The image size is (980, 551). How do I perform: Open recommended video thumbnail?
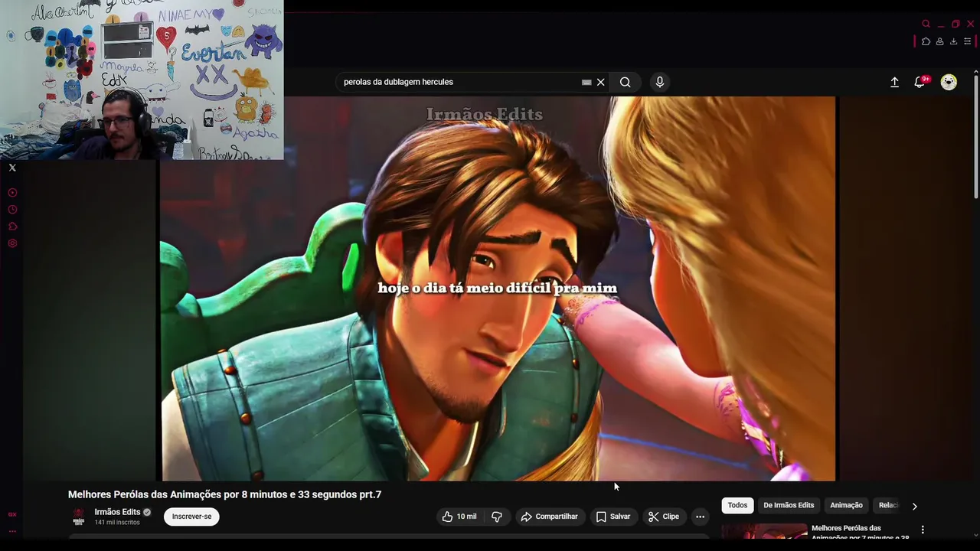coord(764,531)
